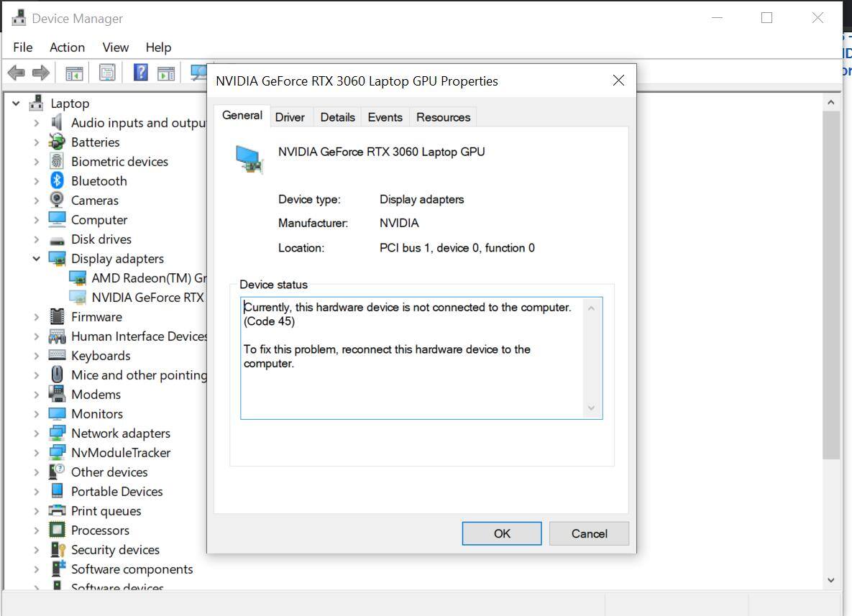The height and width of the screenshot is (616, 852).
Task: Collapse the Display adapters category
Action: pyautogui.click(x=36, y=259)
